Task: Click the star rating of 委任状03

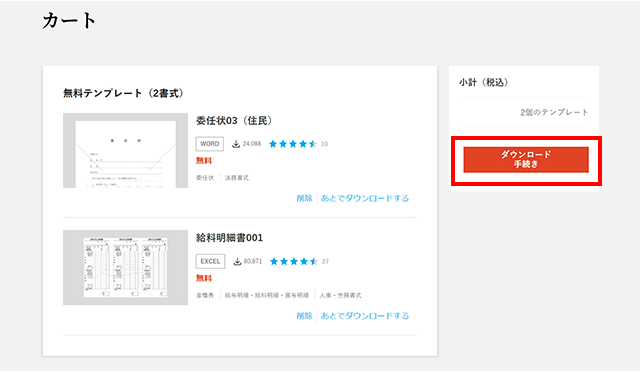Action: (293, 144)
